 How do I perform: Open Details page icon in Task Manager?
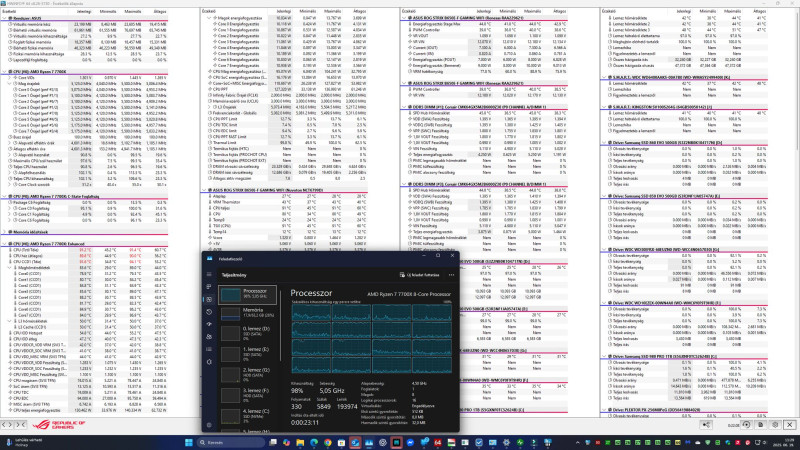point(209,349)
